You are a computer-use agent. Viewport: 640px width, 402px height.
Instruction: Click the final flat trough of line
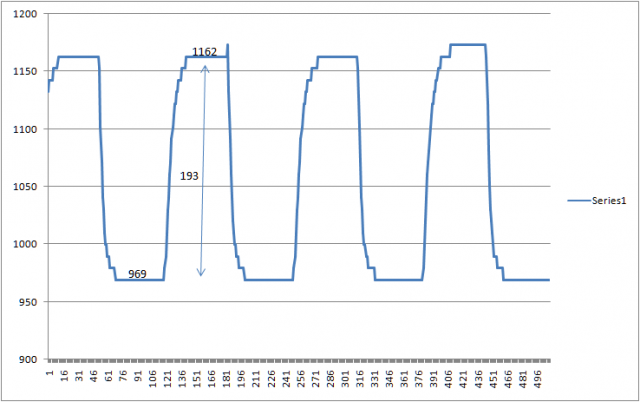tap(526, 280)
